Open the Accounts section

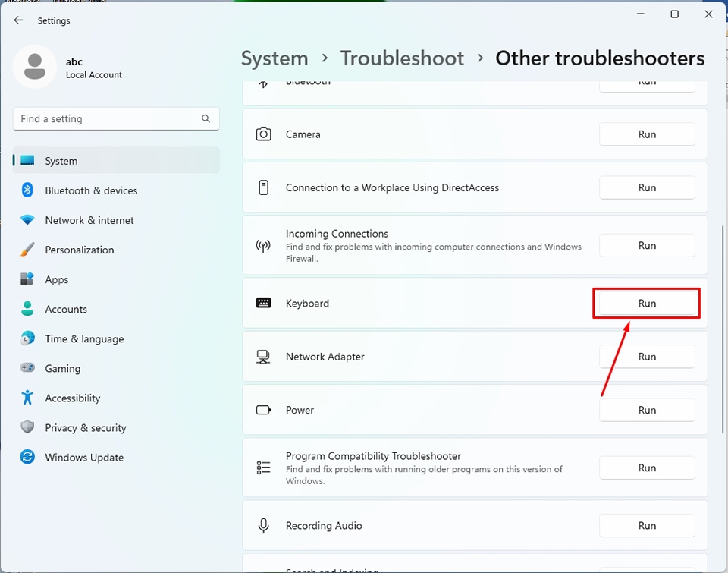pyautogui.click(x=67, y=309)
